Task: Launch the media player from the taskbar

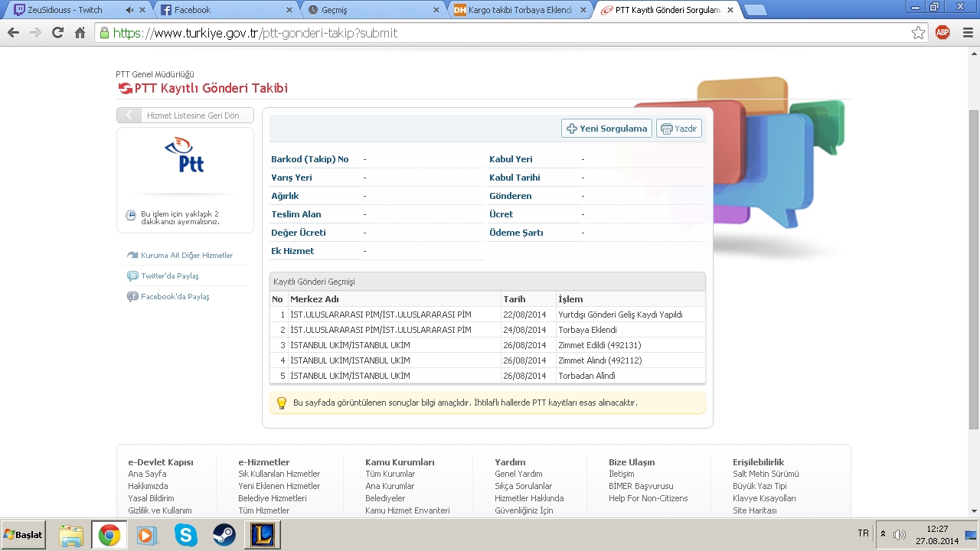Action: coord(147,535)
